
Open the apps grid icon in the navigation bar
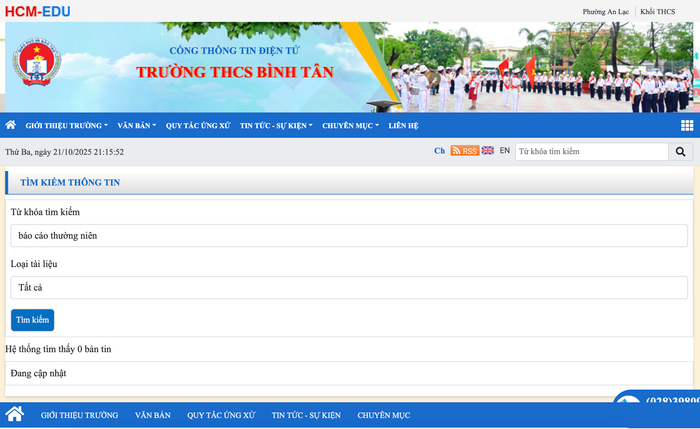tap(687, 125)
